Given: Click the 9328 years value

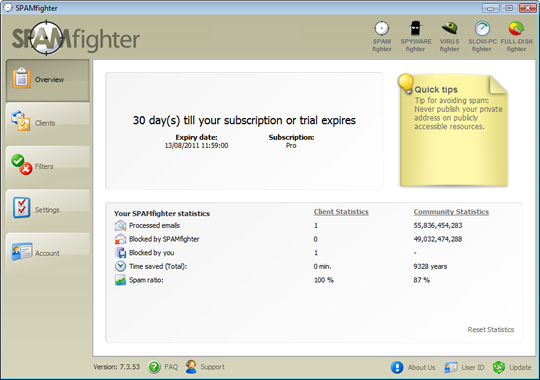Looking at the screenshot, I should pyautogui.click(x=430, y=266).
